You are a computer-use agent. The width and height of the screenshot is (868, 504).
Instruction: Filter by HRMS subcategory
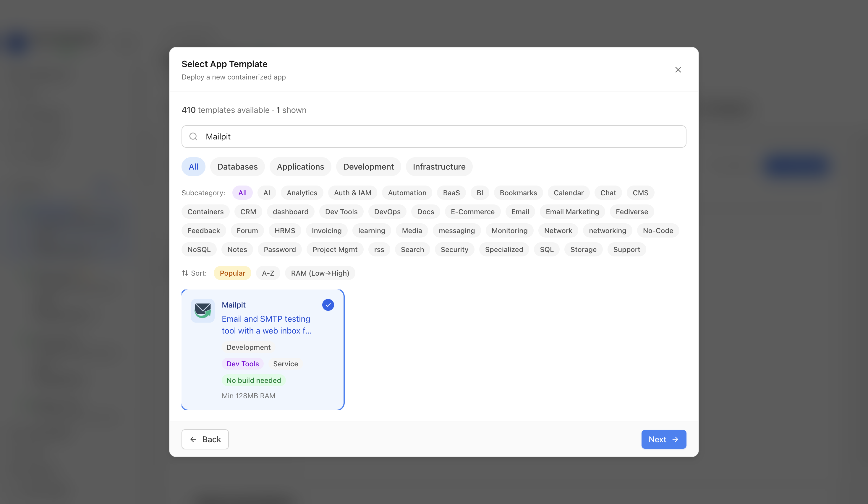285,231
